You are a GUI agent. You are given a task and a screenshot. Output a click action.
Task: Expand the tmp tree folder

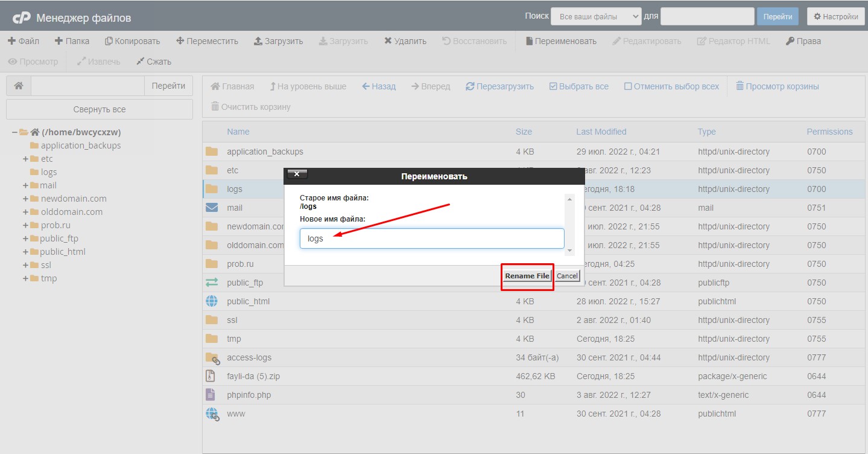point(26,278)
